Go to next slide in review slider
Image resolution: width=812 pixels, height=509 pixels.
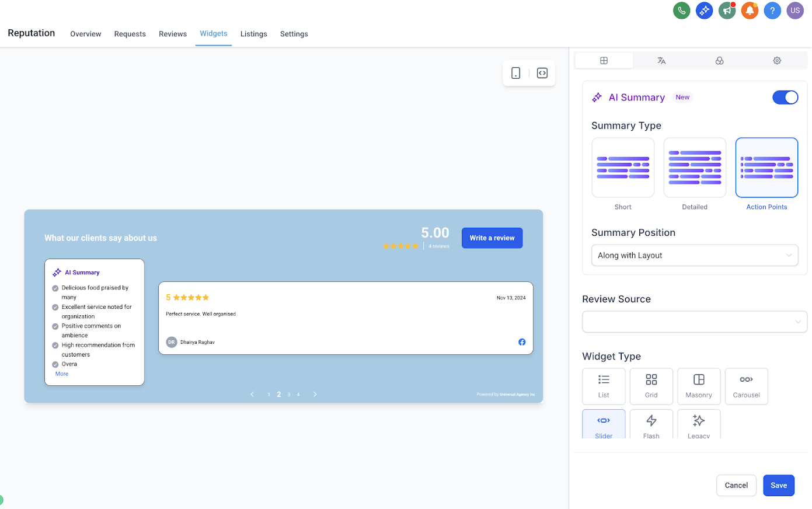point(315,395)
